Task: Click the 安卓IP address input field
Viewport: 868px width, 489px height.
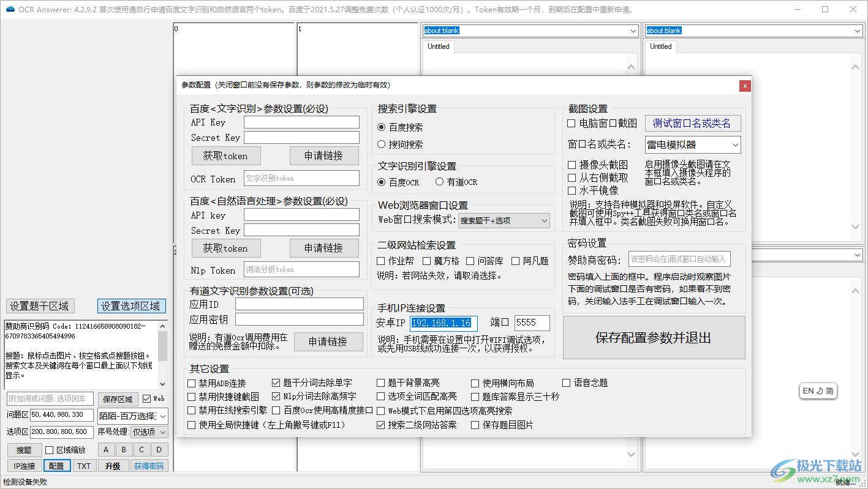Action: (443, 323)
